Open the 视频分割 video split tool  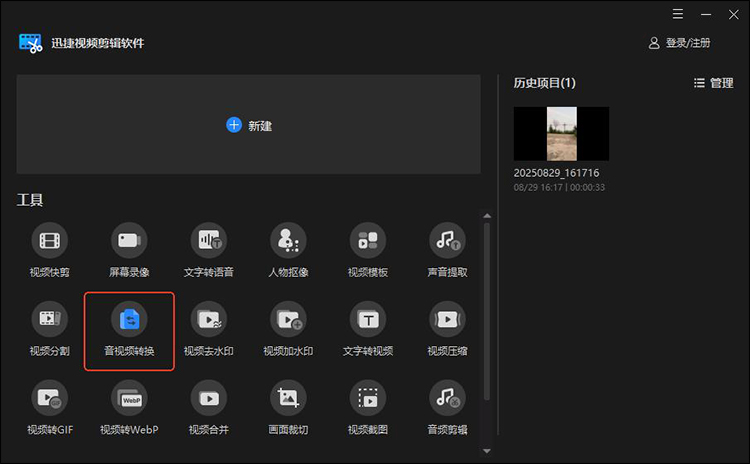49,320
